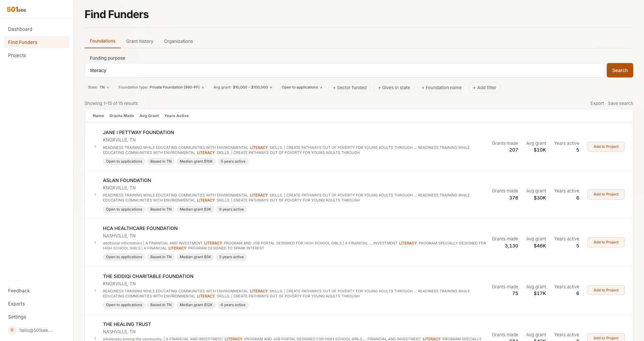Expand the Aslan Foundation row
The height and width of the screenshot is (341, 644).
tap(95, 194)
